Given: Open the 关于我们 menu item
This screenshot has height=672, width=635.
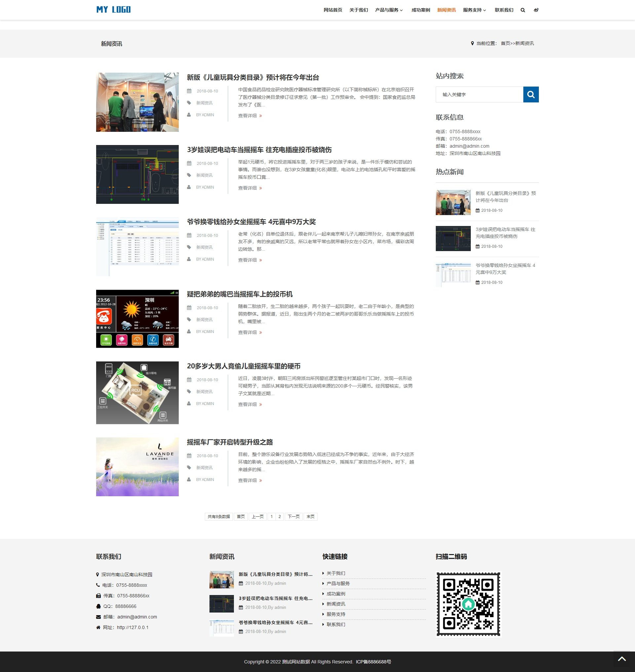Looking at the screenshot, I should [358, 10].
